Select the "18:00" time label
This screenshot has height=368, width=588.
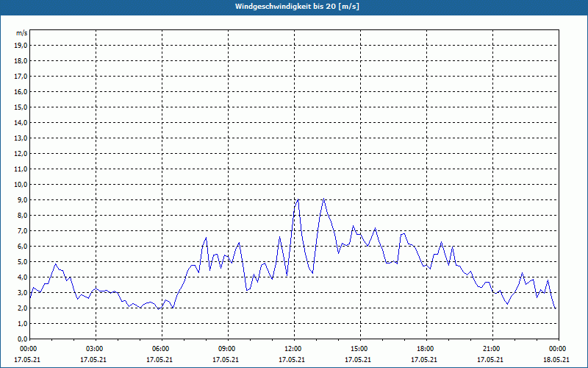tap(426, 349)
